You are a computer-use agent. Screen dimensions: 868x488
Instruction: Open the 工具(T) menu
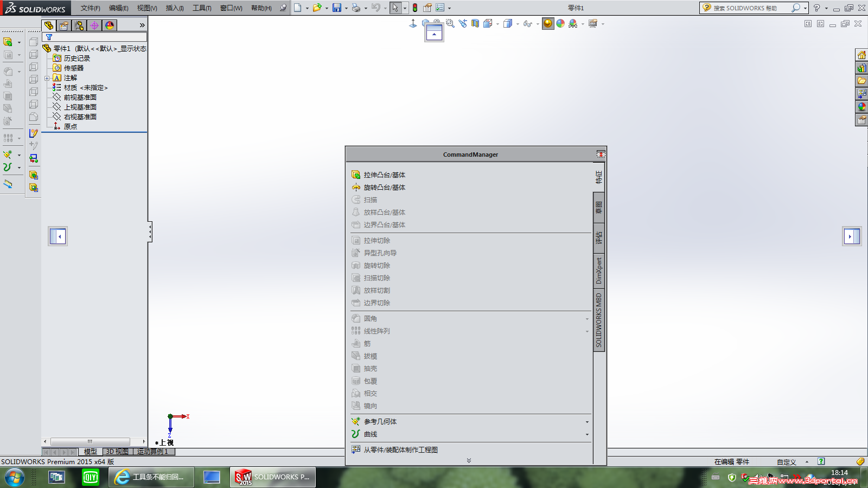tap(202, 8)
